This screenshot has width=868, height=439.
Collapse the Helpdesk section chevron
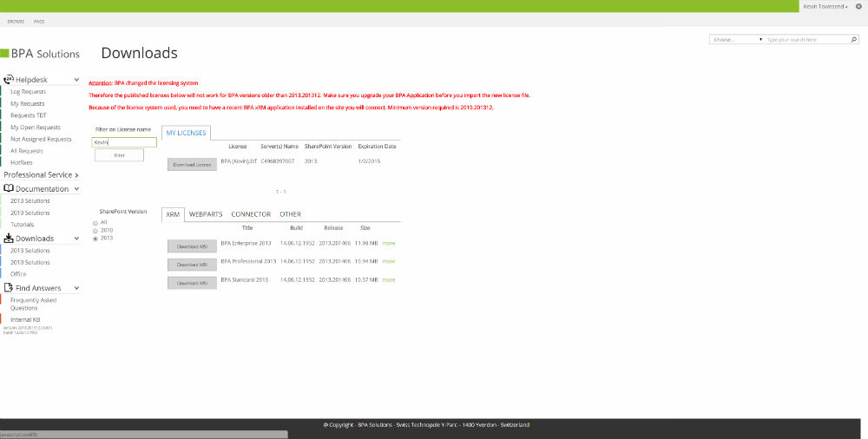[76, 80]
